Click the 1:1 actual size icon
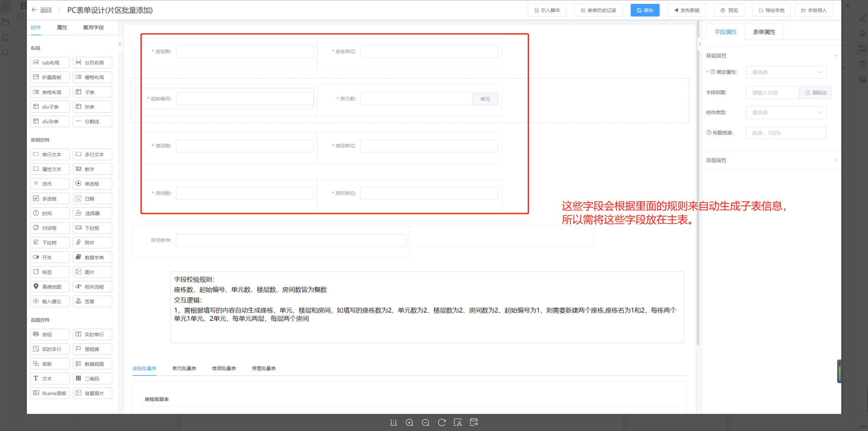868x431 pixels. coord(393,422)
